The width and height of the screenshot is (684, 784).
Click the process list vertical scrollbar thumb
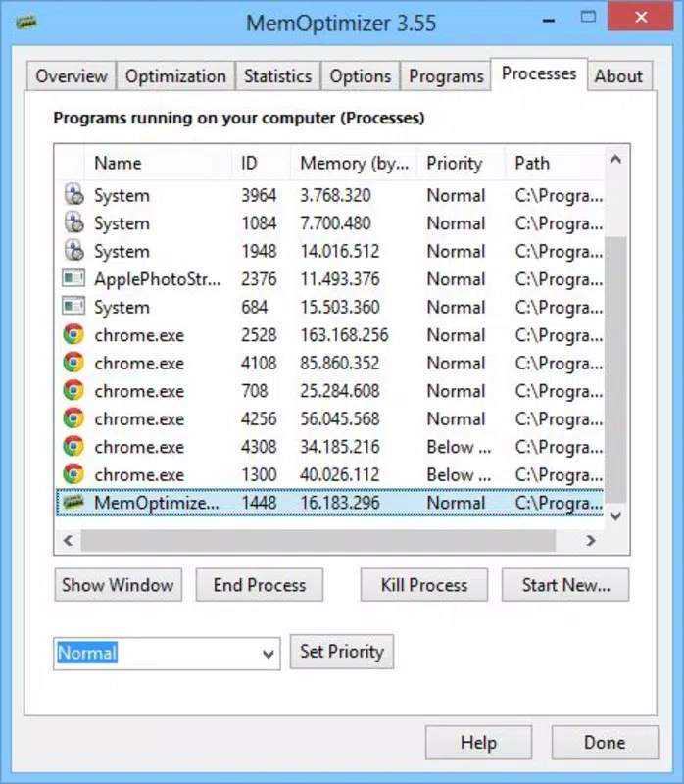click(x=616, y=370)
